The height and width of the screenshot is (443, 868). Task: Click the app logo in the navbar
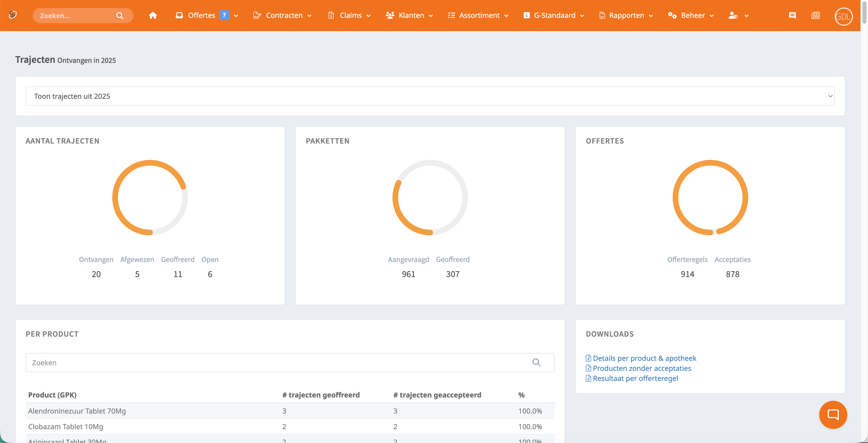click(x=13, y=15)
